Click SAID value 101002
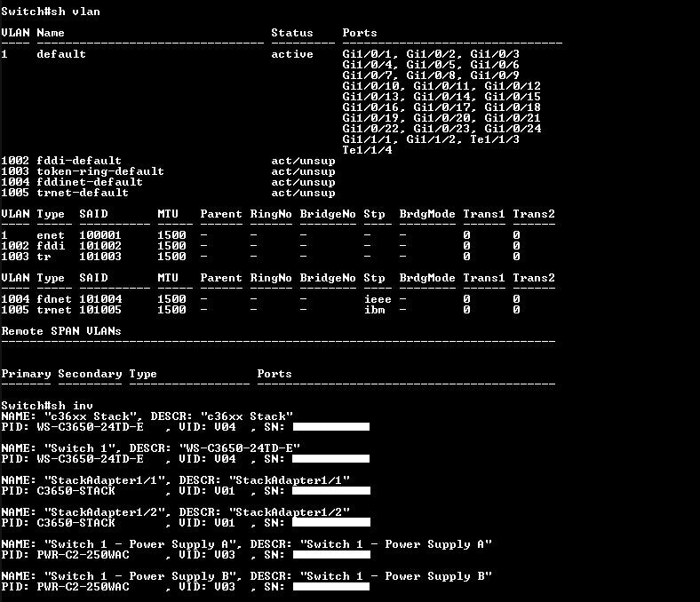 point(100,246)
